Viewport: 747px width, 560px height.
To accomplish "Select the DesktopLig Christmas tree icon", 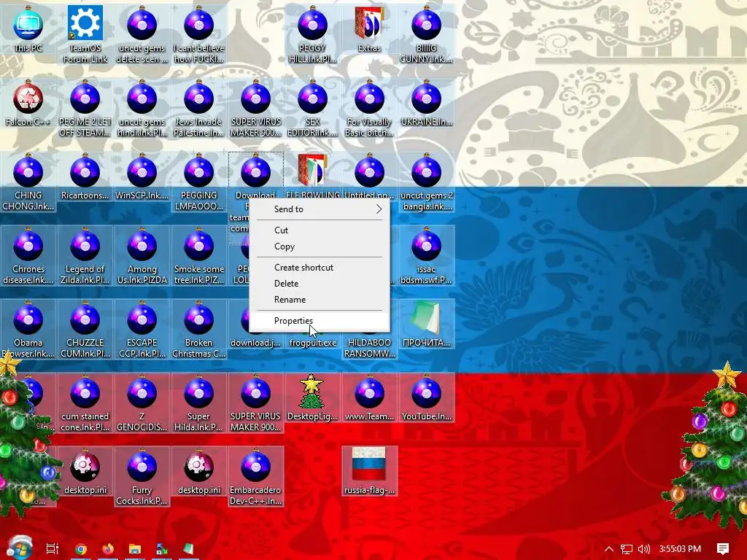I will coord(312,398).
